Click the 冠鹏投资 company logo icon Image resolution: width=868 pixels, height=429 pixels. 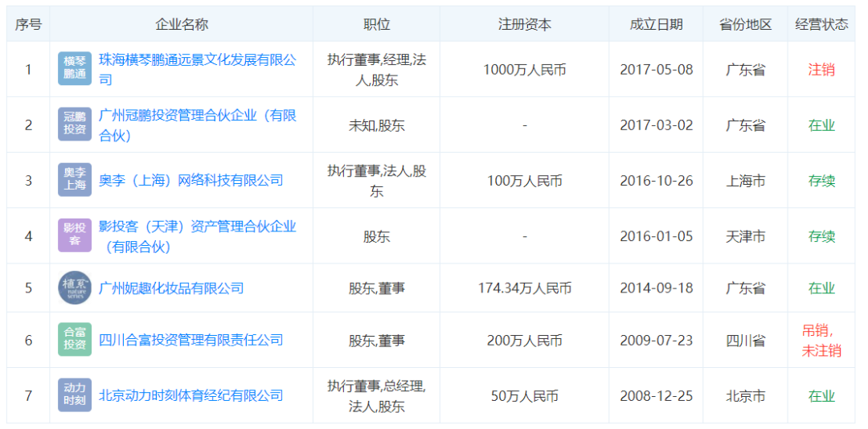point(75,125)
